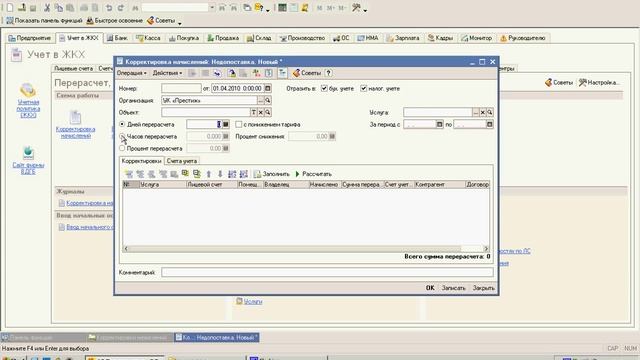Clear the Услуга field with X icon
This screenshot has height=360, width=640.
click(483, 112)
